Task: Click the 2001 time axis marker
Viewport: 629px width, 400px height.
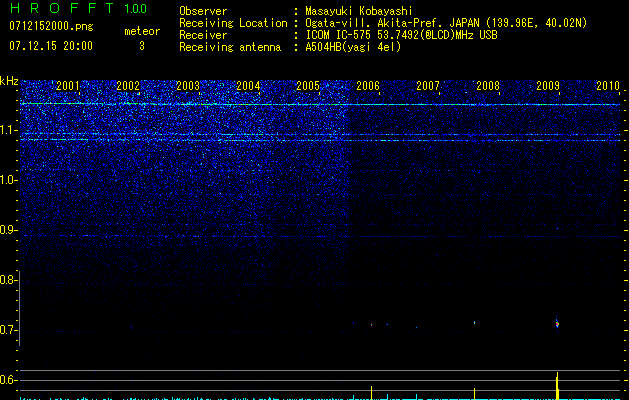Action: (x=68, y=85)
